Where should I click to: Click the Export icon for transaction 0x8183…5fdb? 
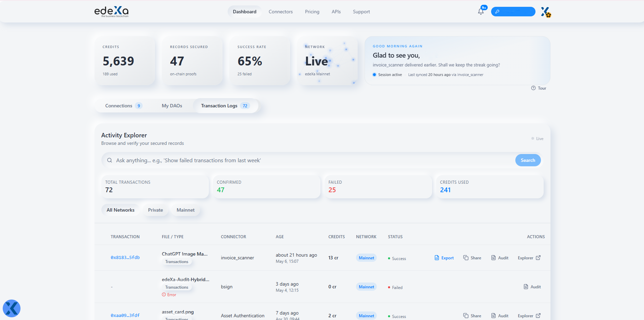(437, 258)
